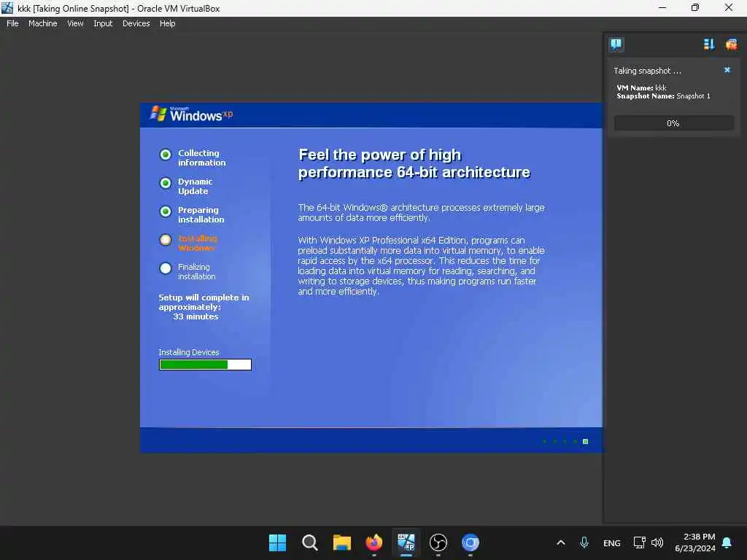Image resolution: width=747 pixels, height=560 pixels.
Task: Click the "33 minutes" remaining time text
Action: [196, 316]
